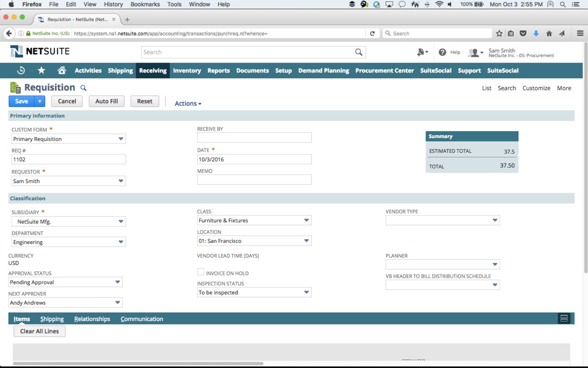The image size is (588, 368).
Task: Open the Requestor dropdown
Action: coord(121,181)
